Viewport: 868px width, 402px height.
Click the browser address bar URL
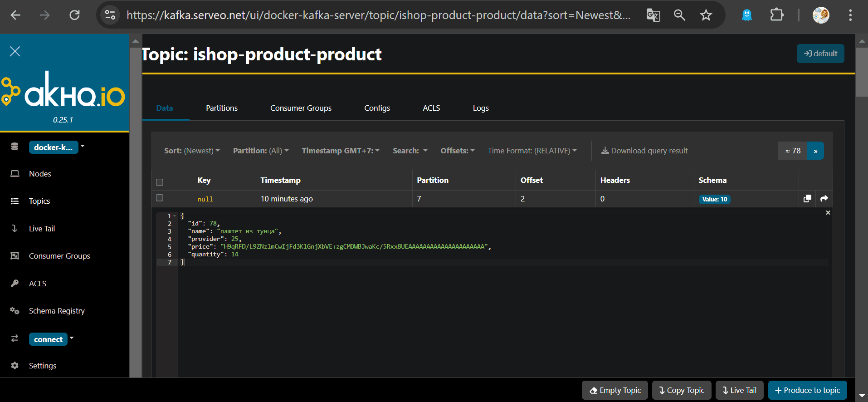pyautogui.click(x=378, y=15)
